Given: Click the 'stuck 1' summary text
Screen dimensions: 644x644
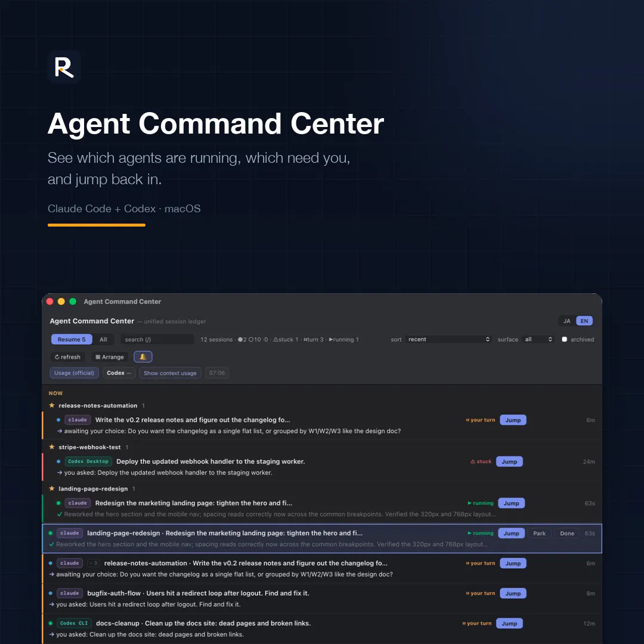Looking at the screenshot, I should click(286, 339).
